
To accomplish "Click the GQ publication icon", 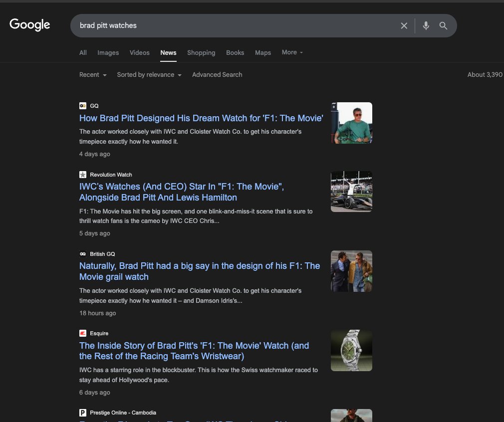I will pyautogui.click(x=83, y=106).
